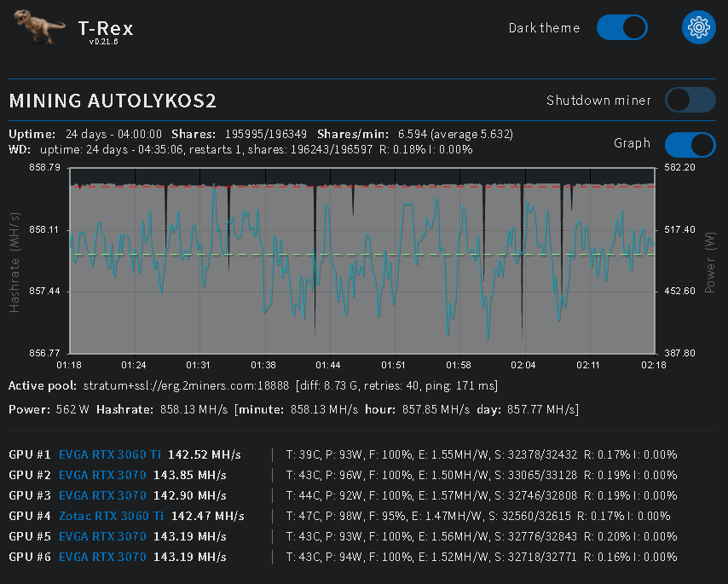Click the v0.21.6 version label
Screen dimensions: 728x584
click(x=103, y=43)
